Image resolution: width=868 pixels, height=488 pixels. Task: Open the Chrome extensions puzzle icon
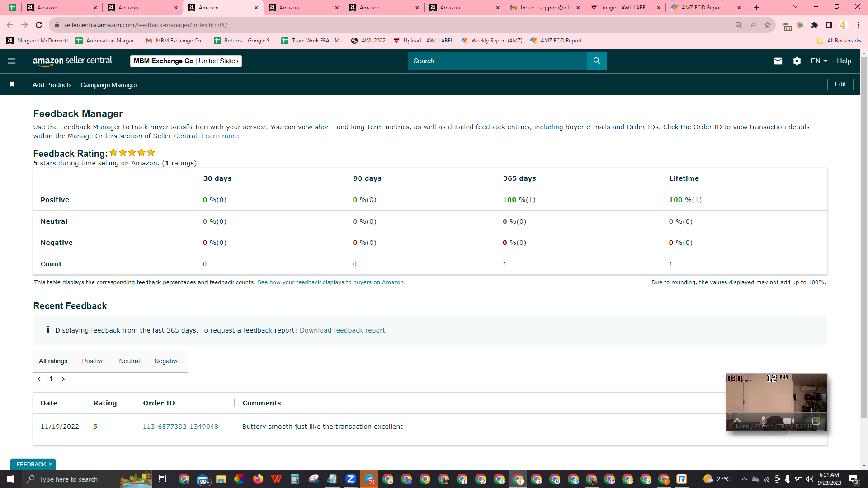click(x=815, y=25)
